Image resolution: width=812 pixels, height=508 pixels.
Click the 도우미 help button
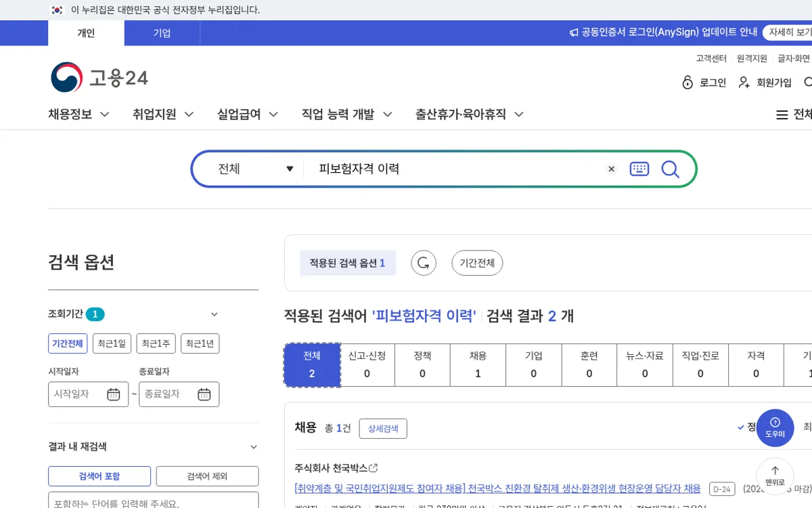pyautogui.click(x=775, y=427)
